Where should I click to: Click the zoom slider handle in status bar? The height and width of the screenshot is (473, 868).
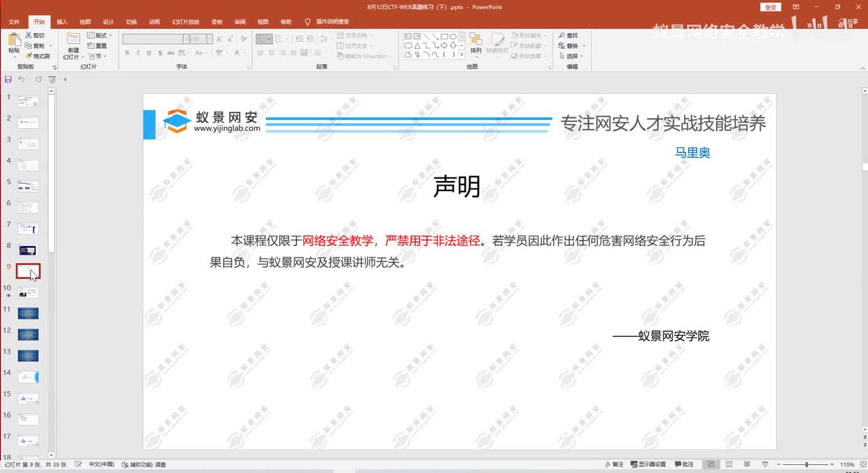(x=806, y=464)
